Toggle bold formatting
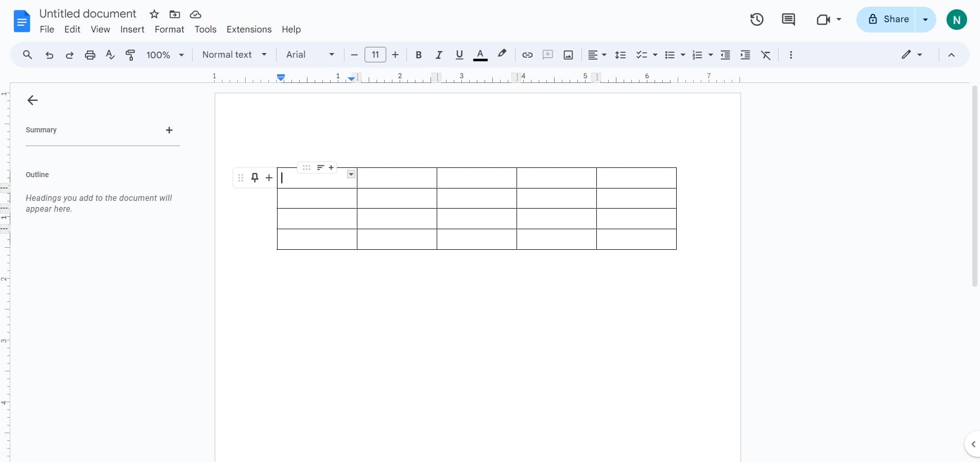This screenshot has height=462, width=980. [419, 55]
